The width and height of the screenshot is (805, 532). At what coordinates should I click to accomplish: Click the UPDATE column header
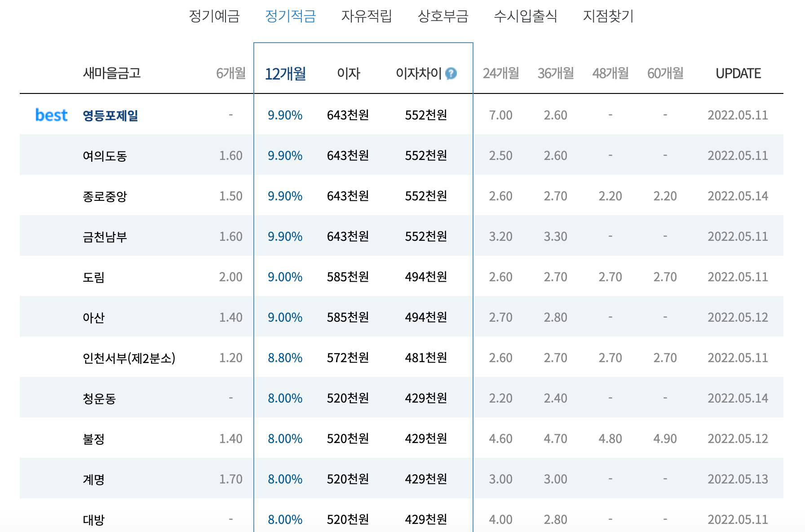[x=738, y=73]
